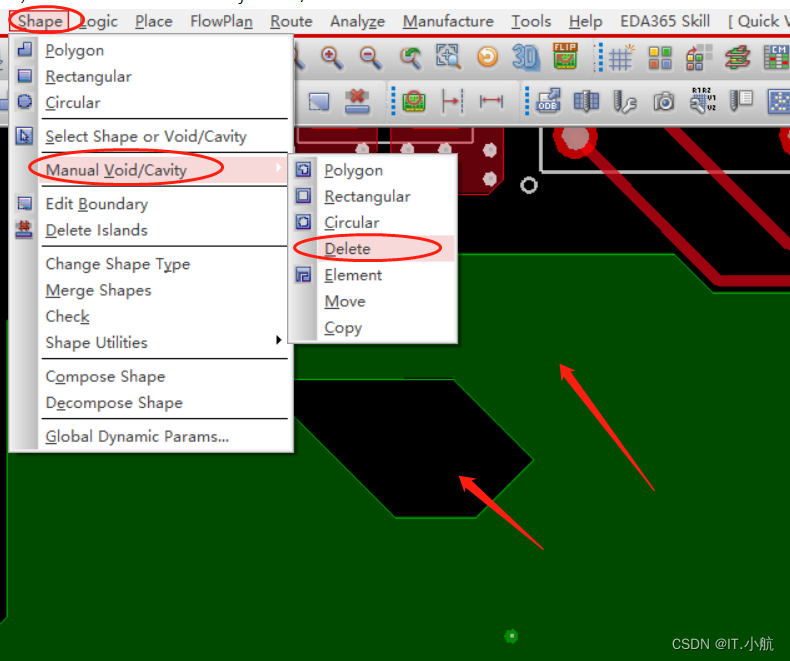Image resolution: width=790 pixels, height=661 pixels.
Task: Click the camera snapshot icon
Action: click(x=664, y=101)
